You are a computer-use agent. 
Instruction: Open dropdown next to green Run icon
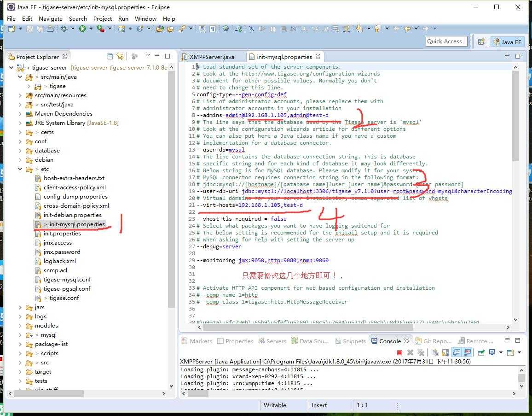(91, 29)
